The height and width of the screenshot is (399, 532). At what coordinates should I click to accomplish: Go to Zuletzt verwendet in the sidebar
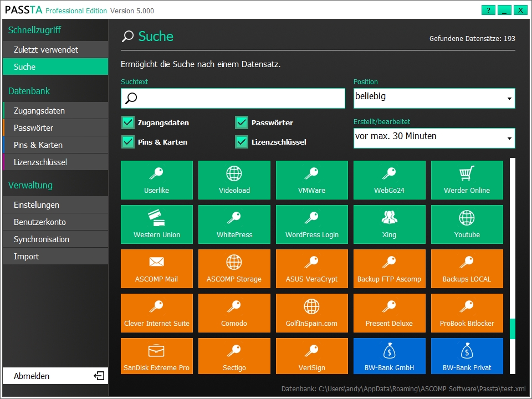coord(55,49)
